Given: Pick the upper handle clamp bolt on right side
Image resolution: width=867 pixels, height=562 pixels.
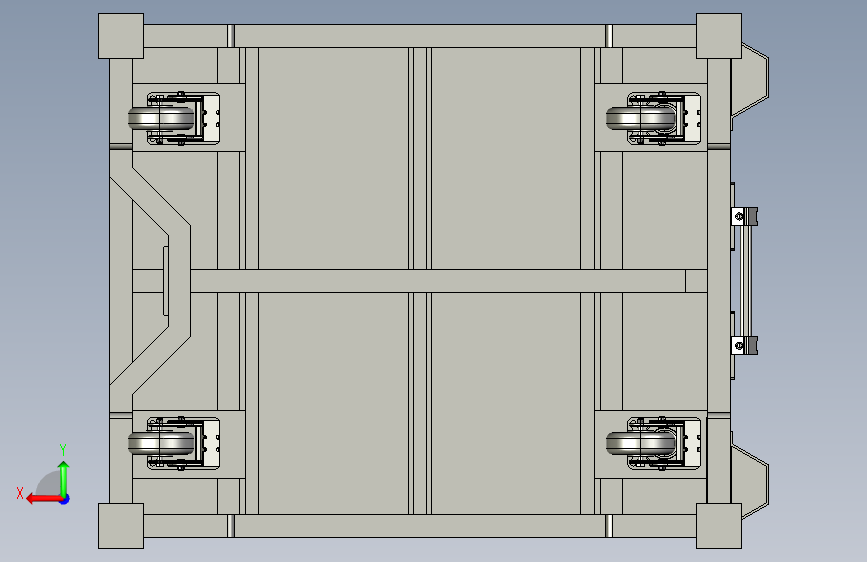Looking at the screenshot, I should [x=739, y=216].
